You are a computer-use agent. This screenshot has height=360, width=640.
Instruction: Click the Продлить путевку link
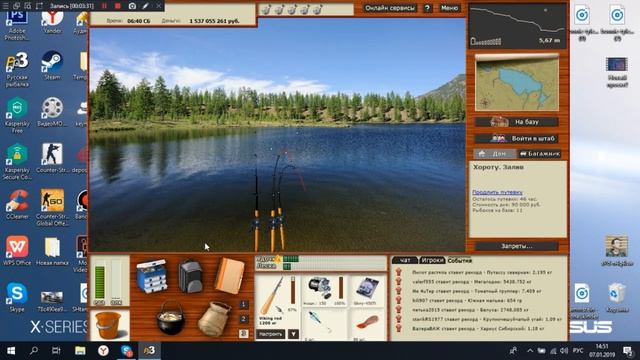pyautogui.click(x=497, y=192)
